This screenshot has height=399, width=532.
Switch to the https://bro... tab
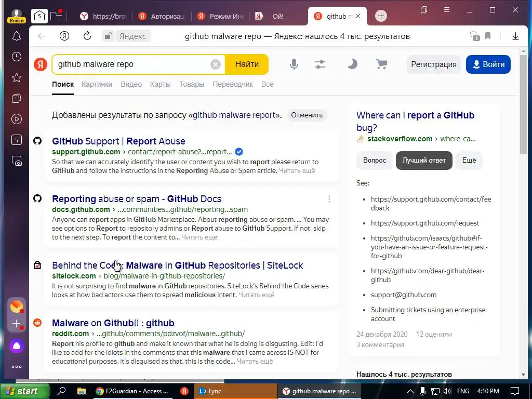click(103, 16)
